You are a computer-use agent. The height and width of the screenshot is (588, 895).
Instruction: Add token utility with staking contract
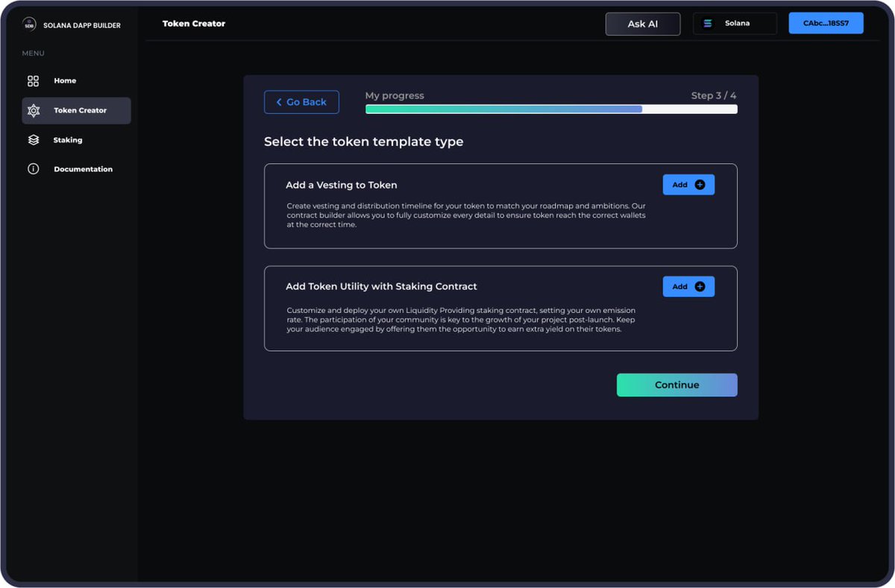(x=688, y=286)
